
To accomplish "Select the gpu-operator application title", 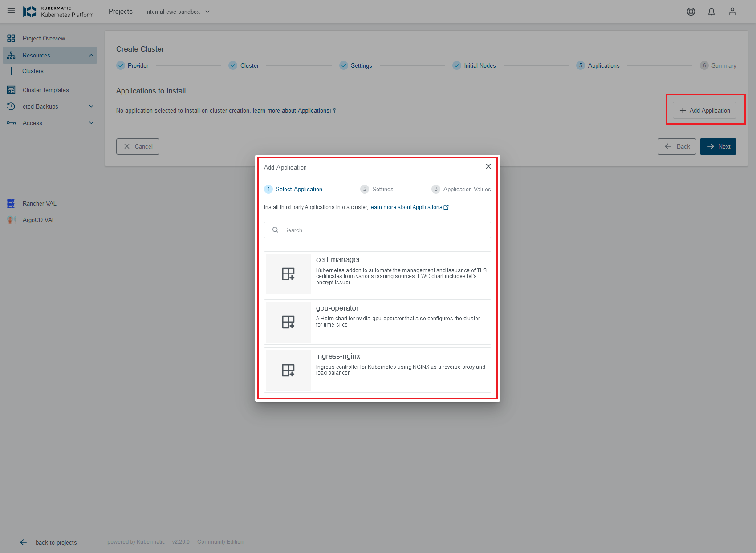I will pos(337,308).
